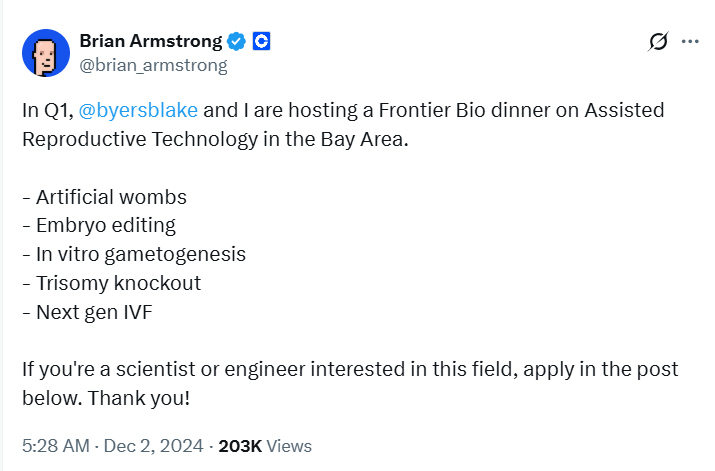Click the @brian_armstrong handle
The width and height of the screenshot is (715, 471).
(x=152, y=66)
